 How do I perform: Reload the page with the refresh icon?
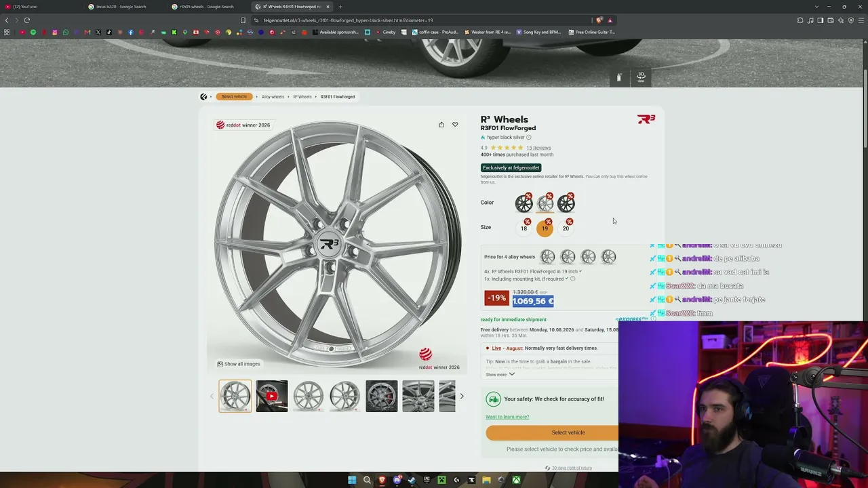(27, 20)
